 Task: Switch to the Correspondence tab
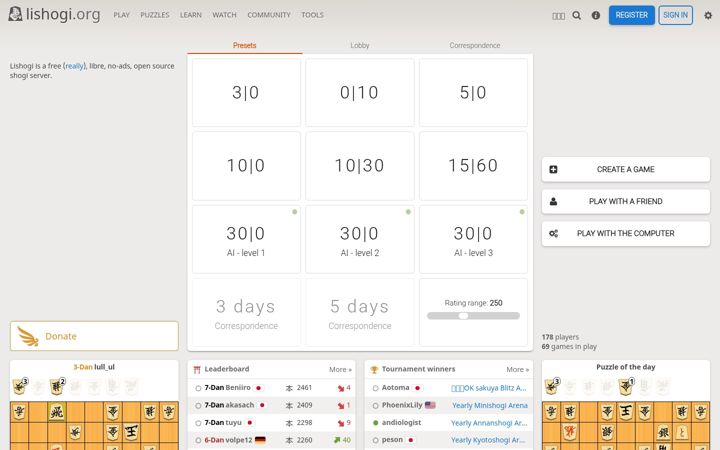(x=475, y=45)
